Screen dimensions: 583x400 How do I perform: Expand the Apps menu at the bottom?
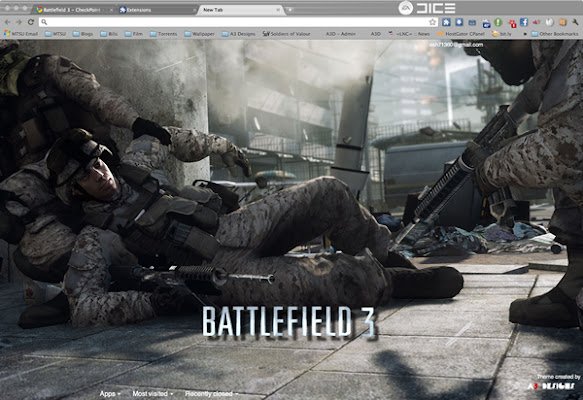pyautogui.click(x=110, y=393)
